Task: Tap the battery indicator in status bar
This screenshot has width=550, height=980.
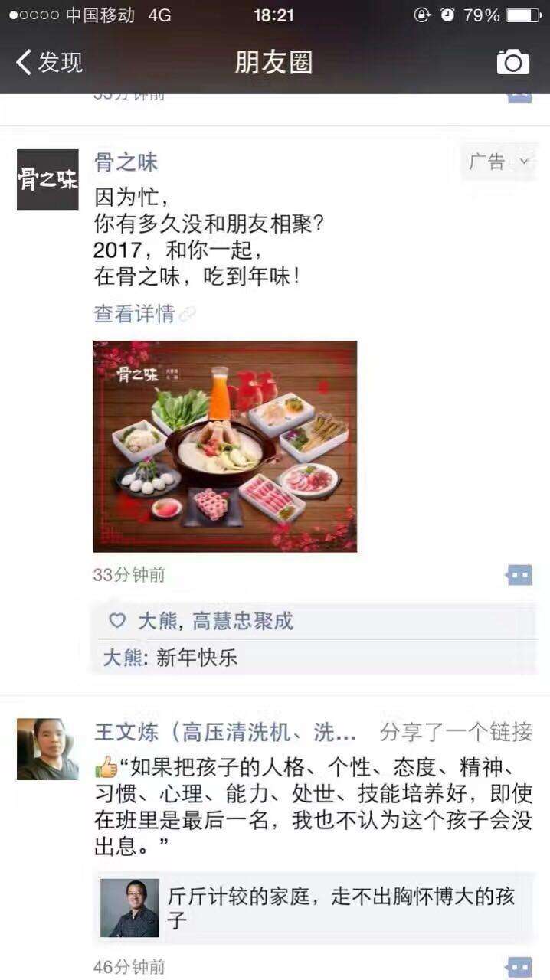Action: click(523, 15)
